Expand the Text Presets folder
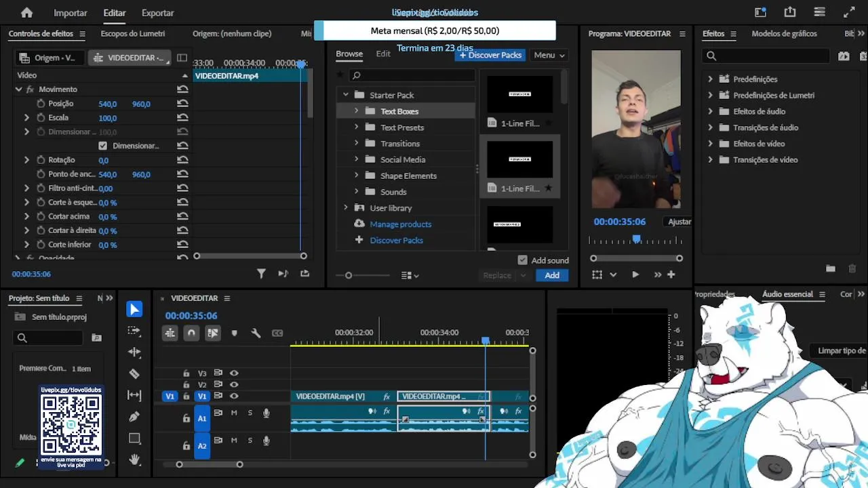The width and height of the screenshot is (868, 488). pyautogui.click(x=356, y=127)
